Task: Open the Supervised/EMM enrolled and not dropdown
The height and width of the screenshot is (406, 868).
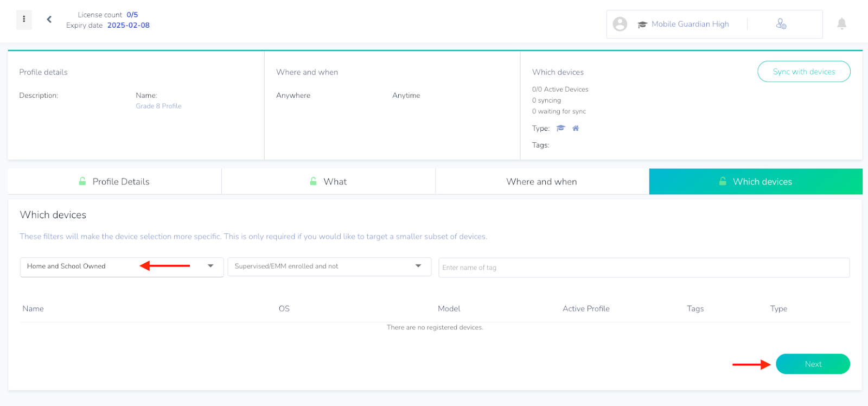Action: point(329,267)
